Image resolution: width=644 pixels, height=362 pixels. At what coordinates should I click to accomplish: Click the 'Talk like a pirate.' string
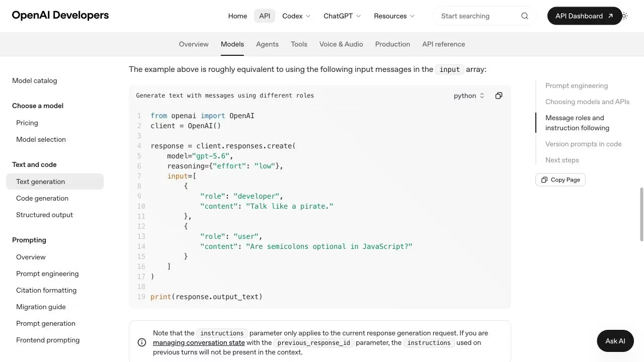tap(289, 206)
